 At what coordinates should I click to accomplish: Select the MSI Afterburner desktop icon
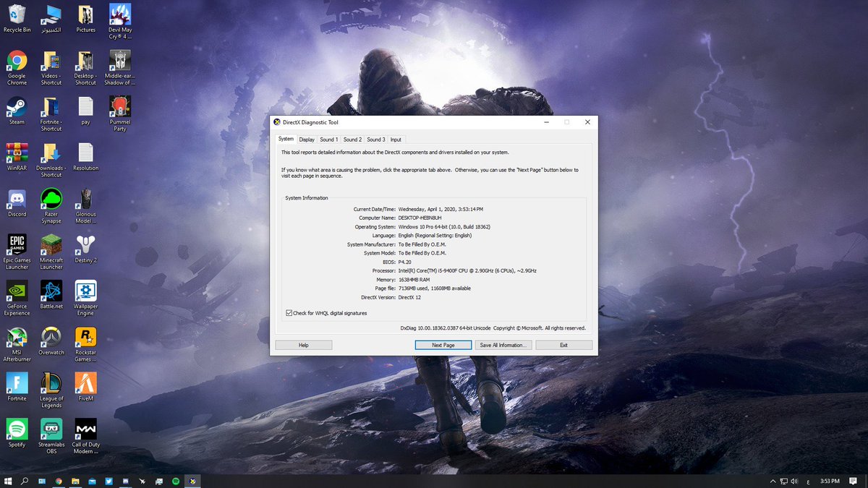tap(17, 344)
